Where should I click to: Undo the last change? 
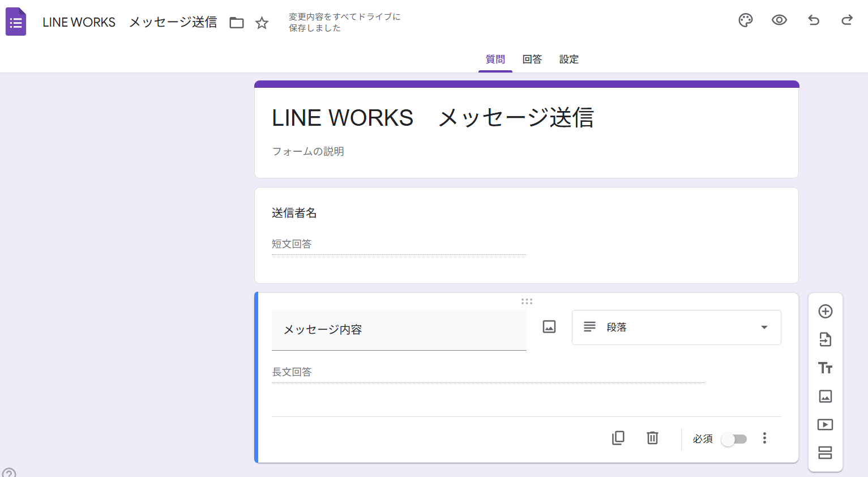[814, 20]
